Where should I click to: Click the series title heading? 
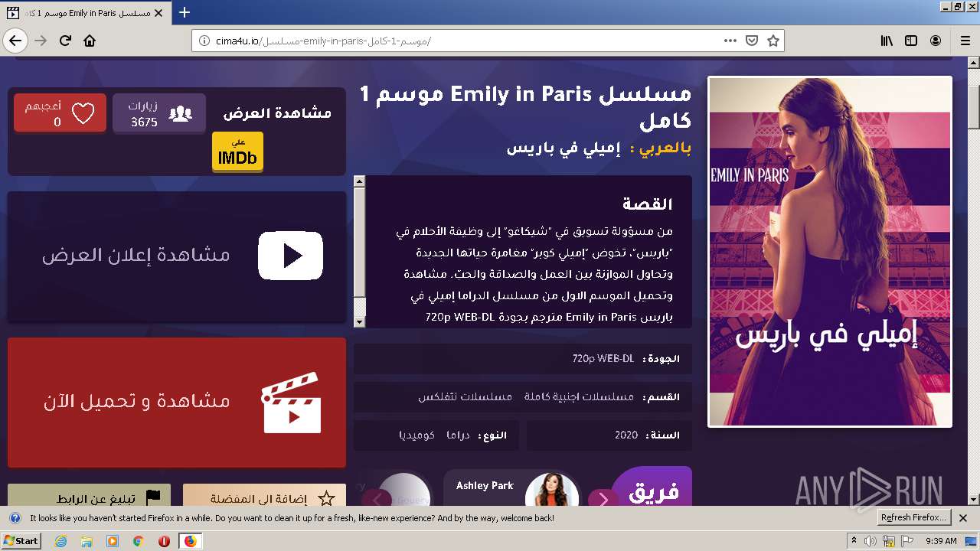525,108
